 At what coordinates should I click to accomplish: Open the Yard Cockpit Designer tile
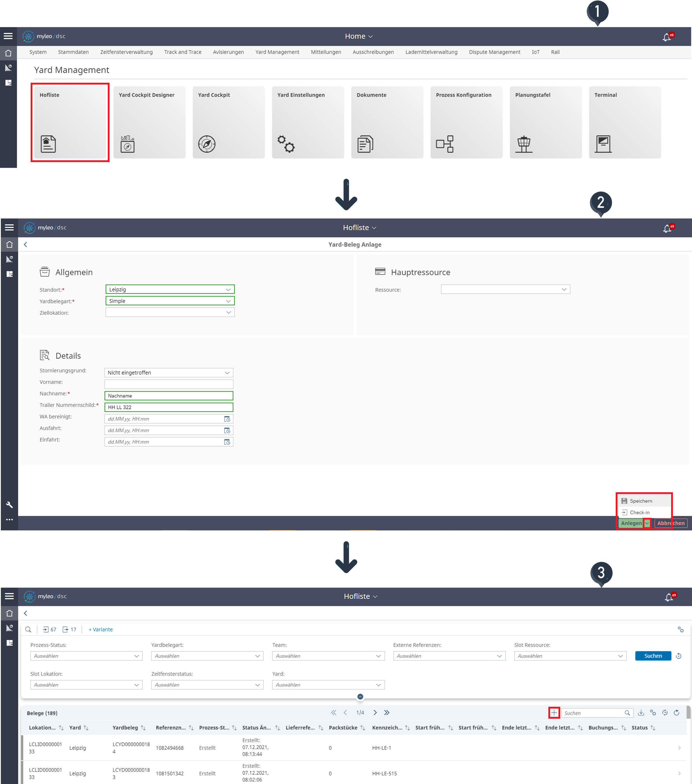[149, 122]
